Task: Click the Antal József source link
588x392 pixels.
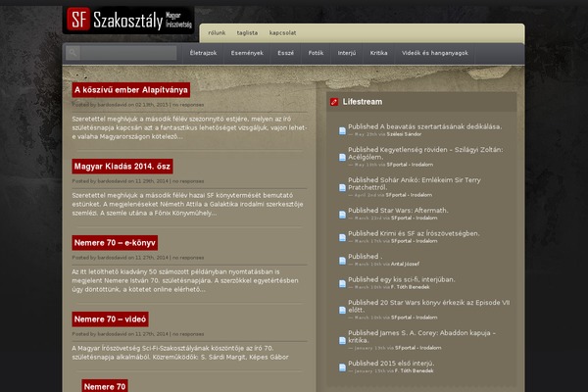Action: coord(405,264)
